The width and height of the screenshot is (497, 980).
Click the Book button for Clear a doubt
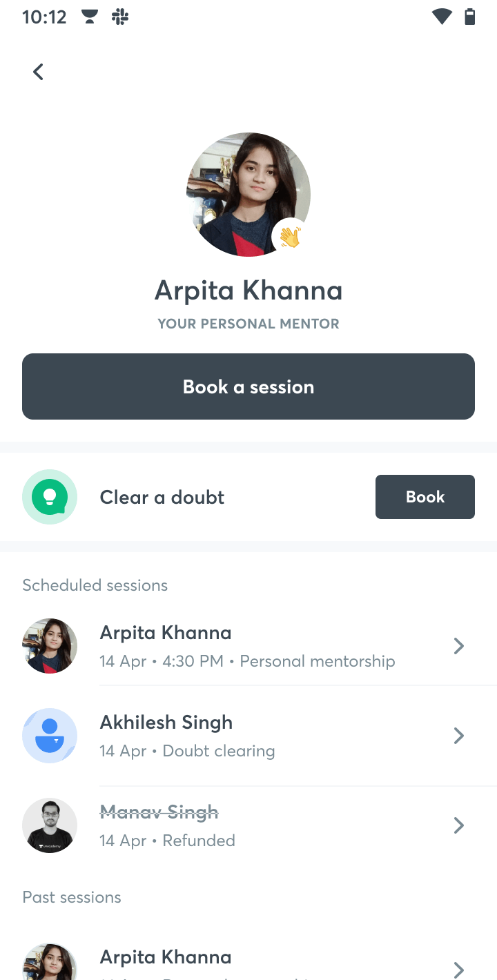tap(425, 497)
